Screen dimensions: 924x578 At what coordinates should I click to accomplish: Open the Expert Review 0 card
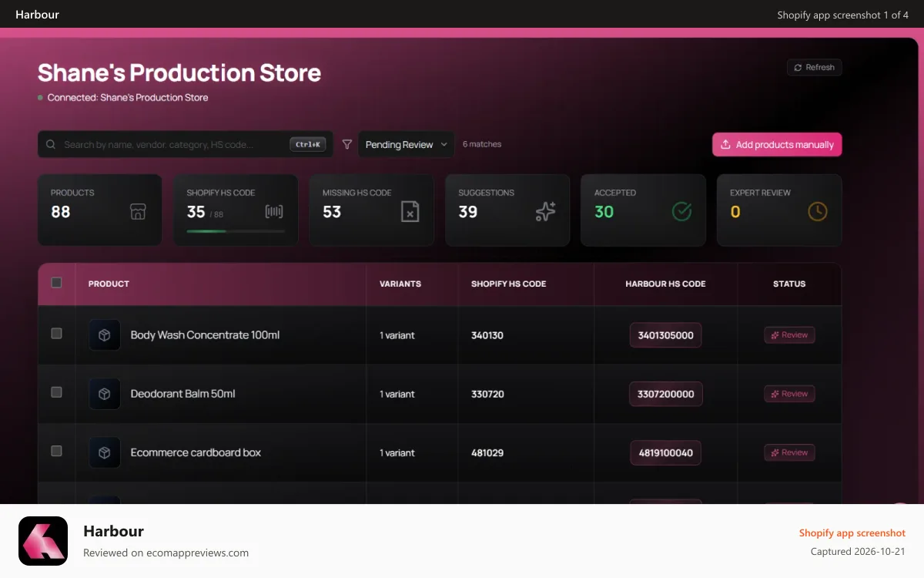779,210
